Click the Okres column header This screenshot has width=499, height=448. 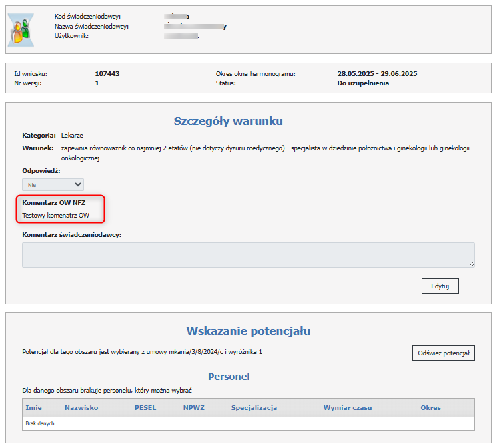[430, 407]
